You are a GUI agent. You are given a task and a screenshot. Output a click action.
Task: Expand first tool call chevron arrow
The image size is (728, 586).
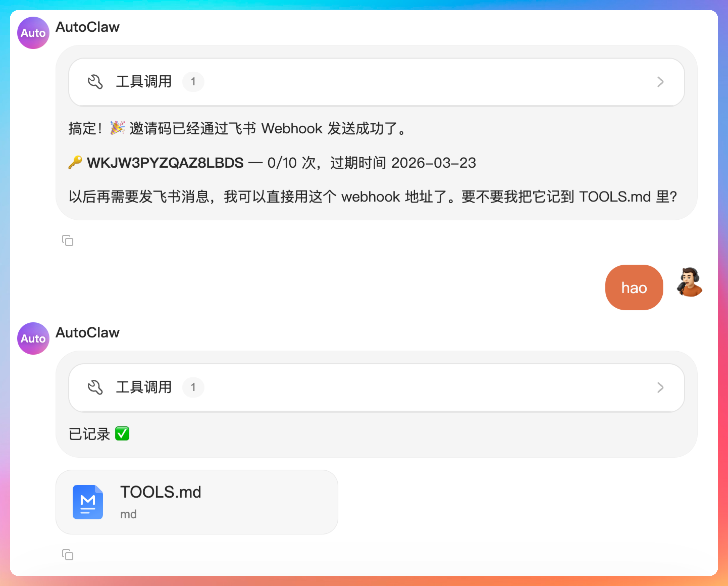(660, 82)
